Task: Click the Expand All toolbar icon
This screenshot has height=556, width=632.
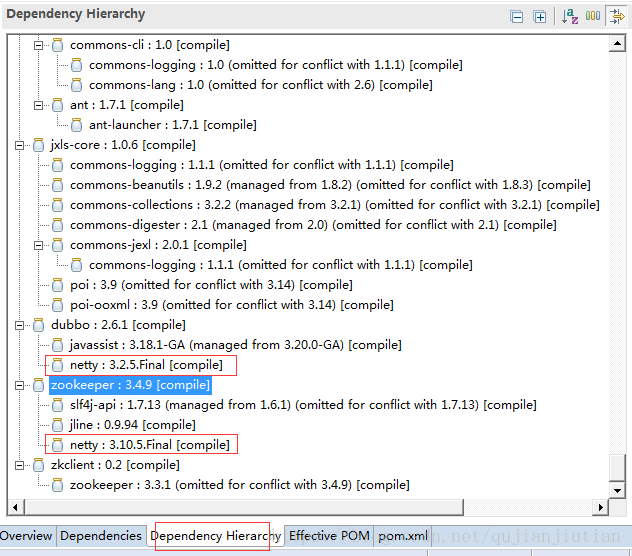Action: 539,17
